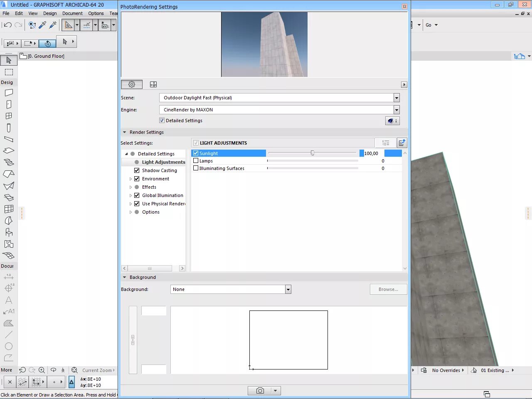The width and height of the screenshot is (532, 399).
Task: Collapse the Render Settings section
Action: [x=124, y=132]
